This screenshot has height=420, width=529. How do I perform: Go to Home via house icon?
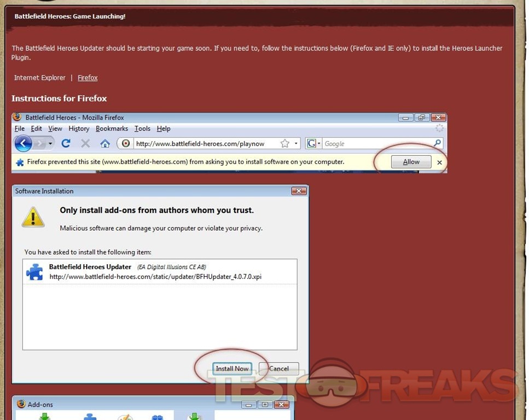[x=105, y=143]
